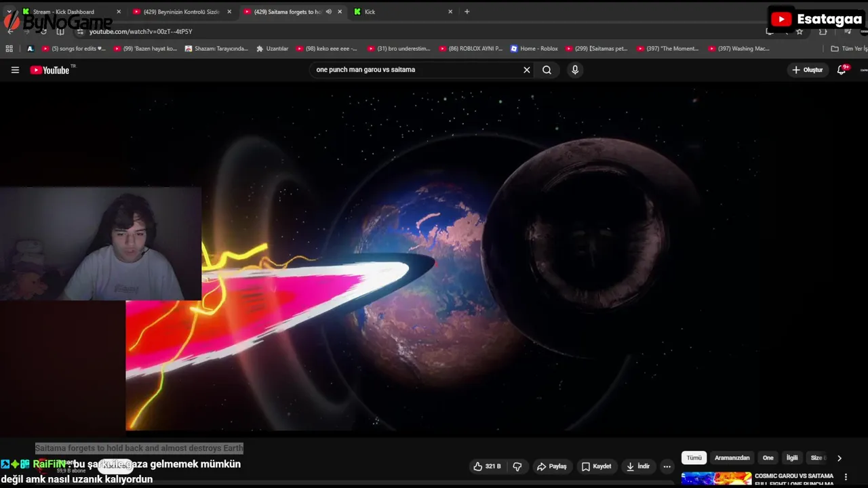Click the Kaydet save button
Viewport: 868px width, 488px height.
[x=597, y=466]
